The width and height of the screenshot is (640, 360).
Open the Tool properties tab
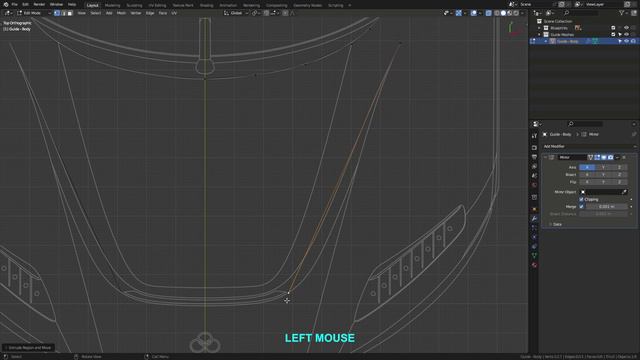pos(534,136)
